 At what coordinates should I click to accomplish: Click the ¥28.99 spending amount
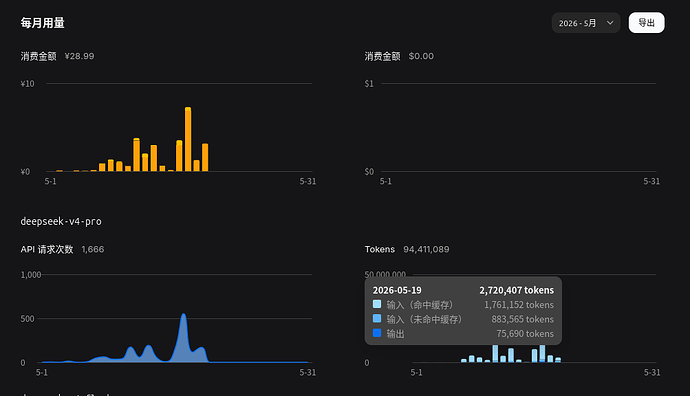[x=79, y=56]
